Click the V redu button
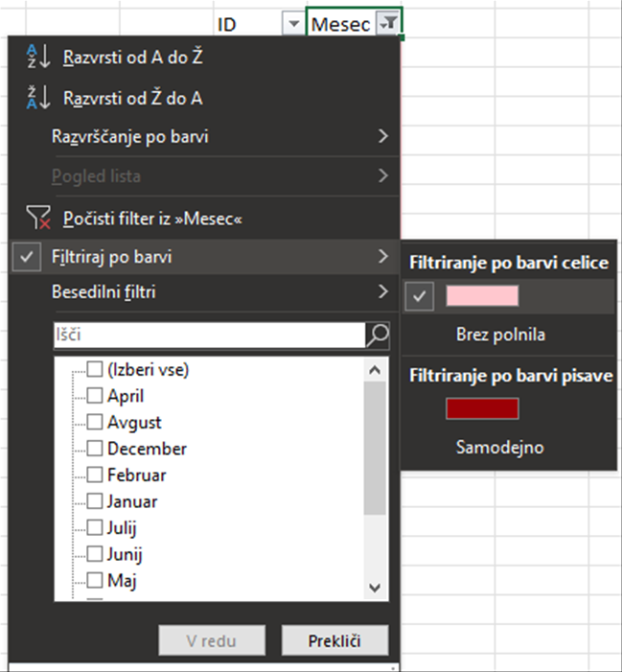622x672 pixels. coord(212,640)
